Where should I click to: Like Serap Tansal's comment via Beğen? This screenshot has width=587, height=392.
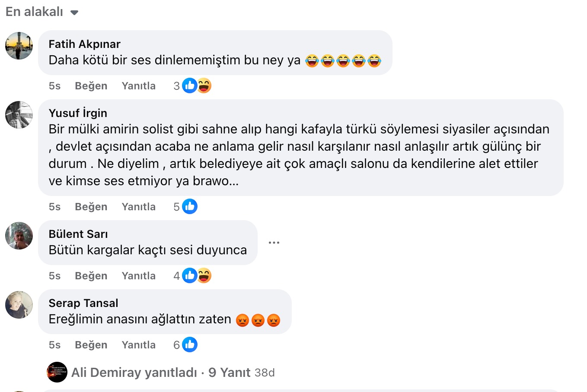(x=91, y=345)
